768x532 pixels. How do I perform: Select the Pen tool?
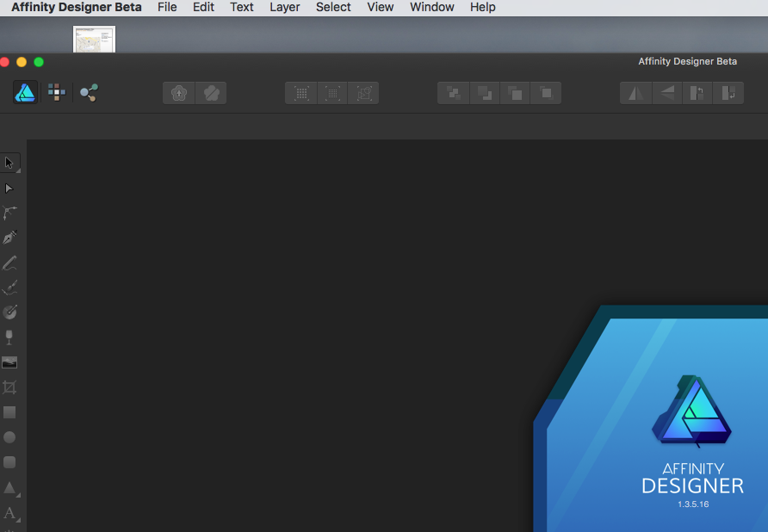point(9,238)
